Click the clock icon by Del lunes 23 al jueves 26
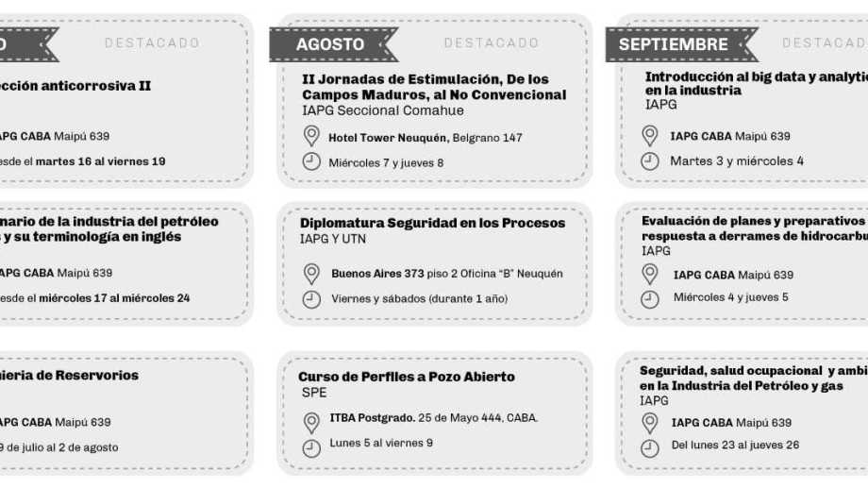The height and width of the screenshot is (488, 868). pos(650,448)
